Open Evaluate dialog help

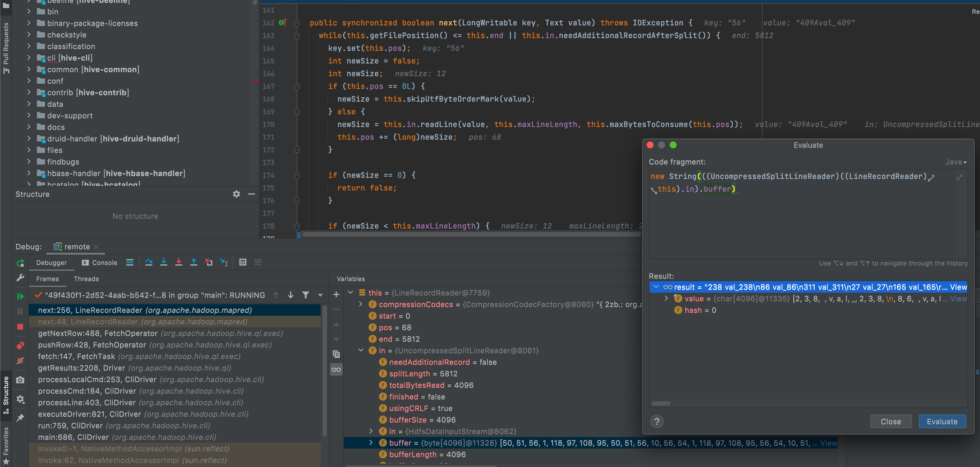pyautogui.click(x=657, y=421)
